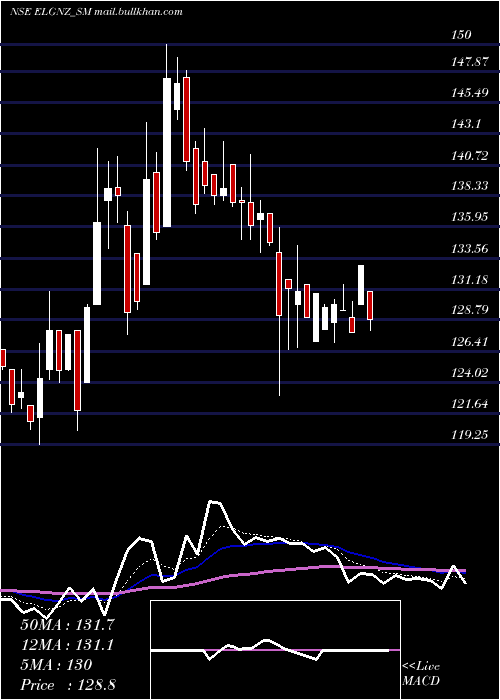Click the 119.25 price axis label
500x700 pixels.
pyautogui.click(x=471, y=435)
